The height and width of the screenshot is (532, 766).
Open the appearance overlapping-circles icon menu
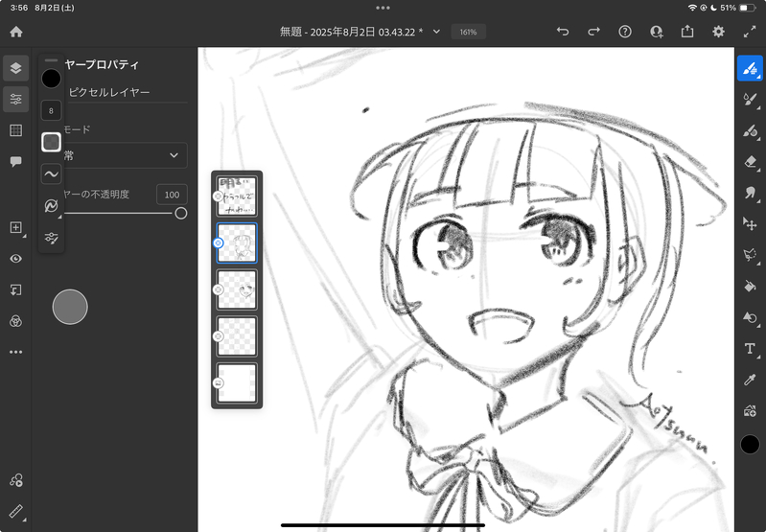point(16,321)
